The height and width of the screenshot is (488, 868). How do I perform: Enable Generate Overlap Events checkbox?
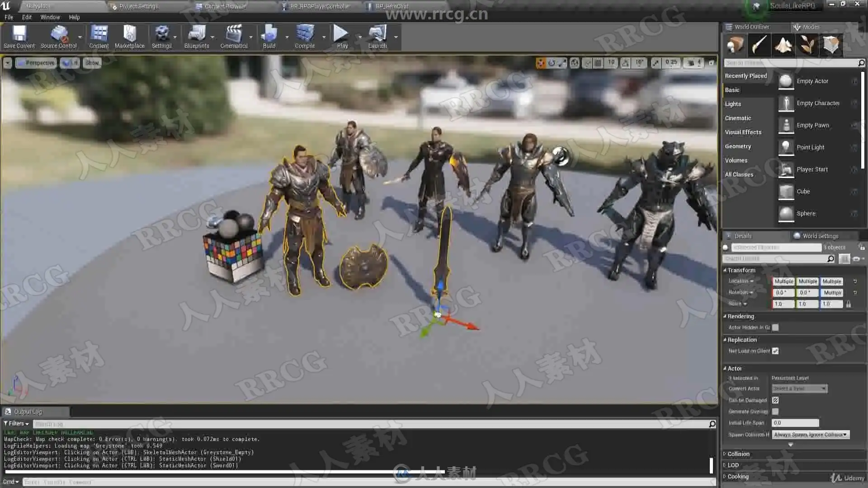click(x=775, y=412)
